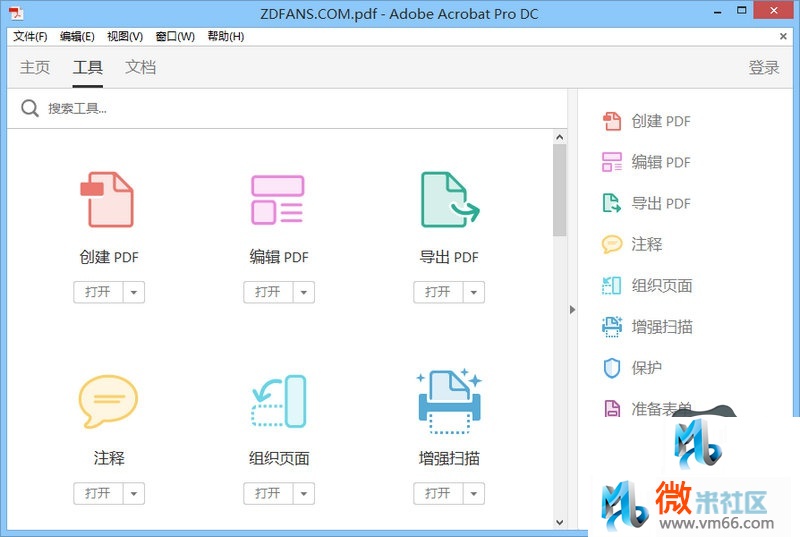Screen dimensions: 800x537
Task: Click the scrollbar down arrow
Action: pyautogui.click(x=560, y=522)
